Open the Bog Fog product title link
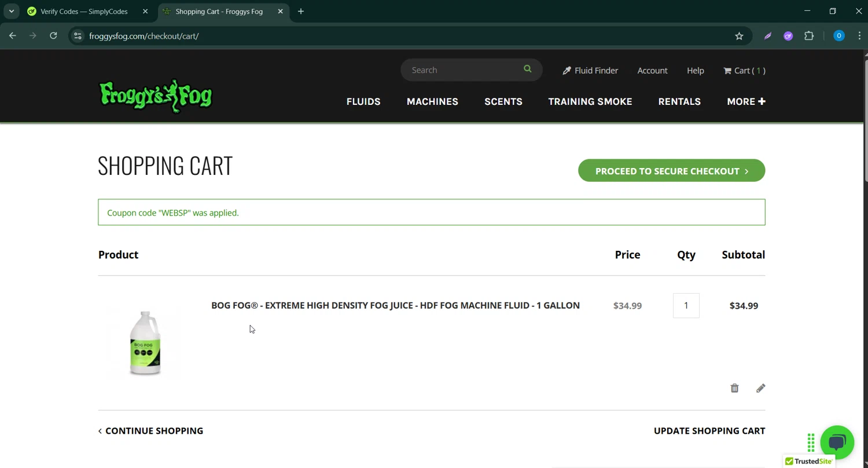Screen dimensions: 868x468 click(x=395, y=305)
